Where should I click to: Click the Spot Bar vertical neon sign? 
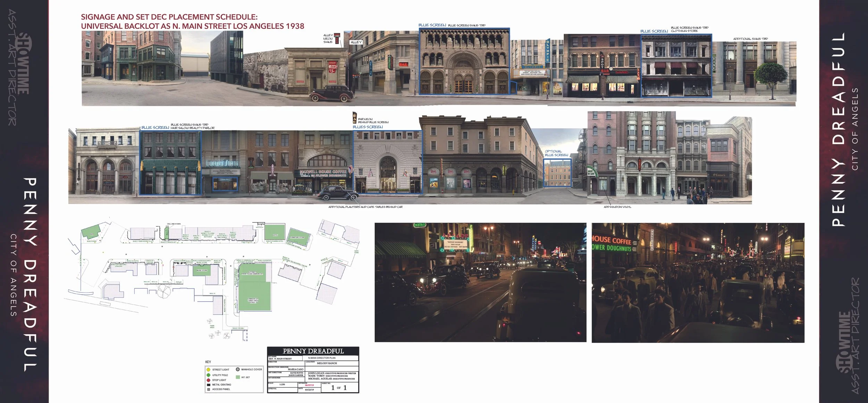pyautogui.click(x=602, y=62)
